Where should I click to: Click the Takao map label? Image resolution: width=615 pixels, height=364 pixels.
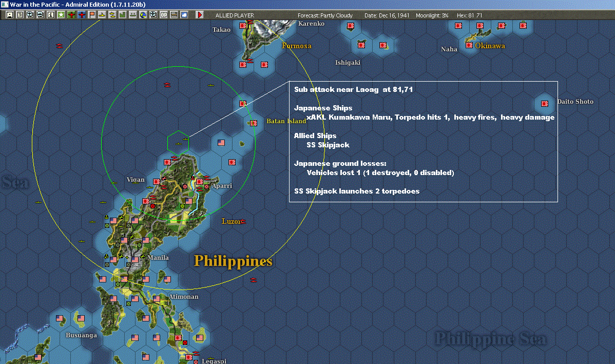click(222, 30)
